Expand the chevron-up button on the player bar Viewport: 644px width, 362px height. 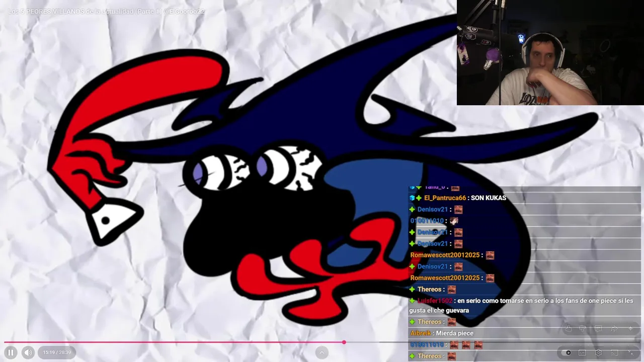322,352
